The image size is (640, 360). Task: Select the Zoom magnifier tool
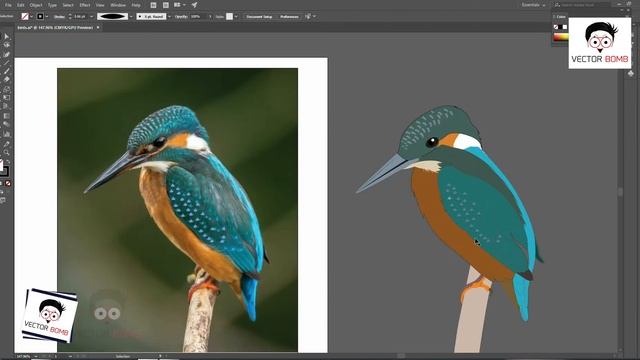tap(7, 153)
